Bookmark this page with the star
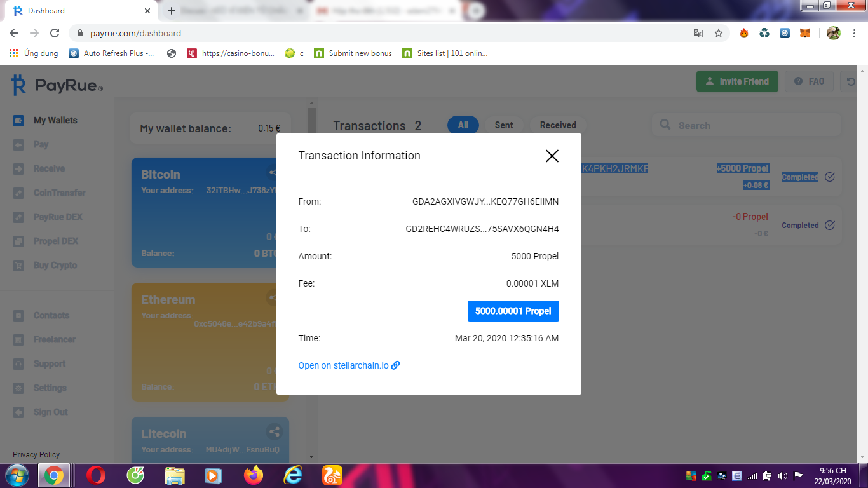 click(719, 33)
